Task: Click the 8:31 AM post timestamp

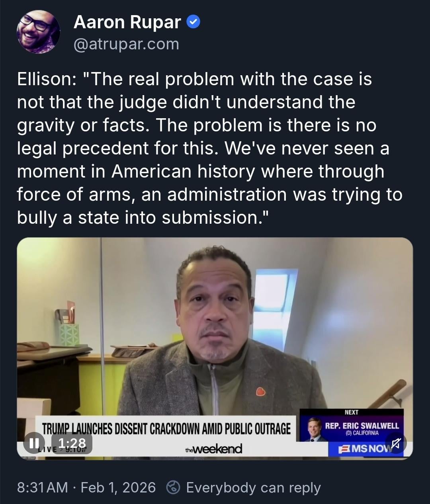Action: tap(42, 487)
